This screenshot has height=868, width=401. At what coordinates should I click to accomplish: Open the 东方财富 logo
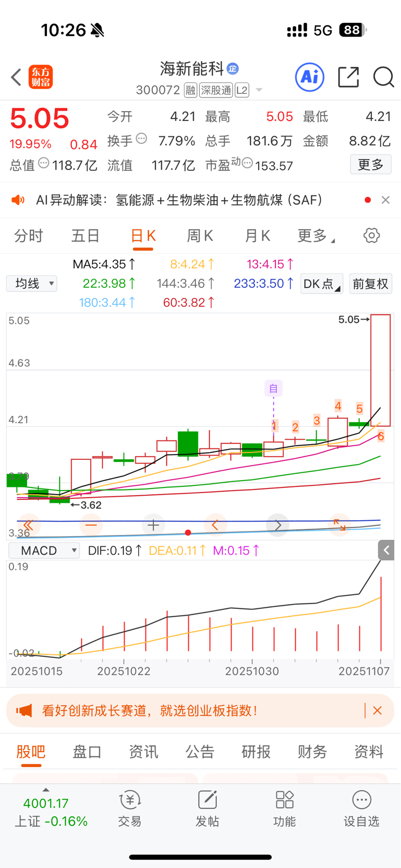pos(41,77)
